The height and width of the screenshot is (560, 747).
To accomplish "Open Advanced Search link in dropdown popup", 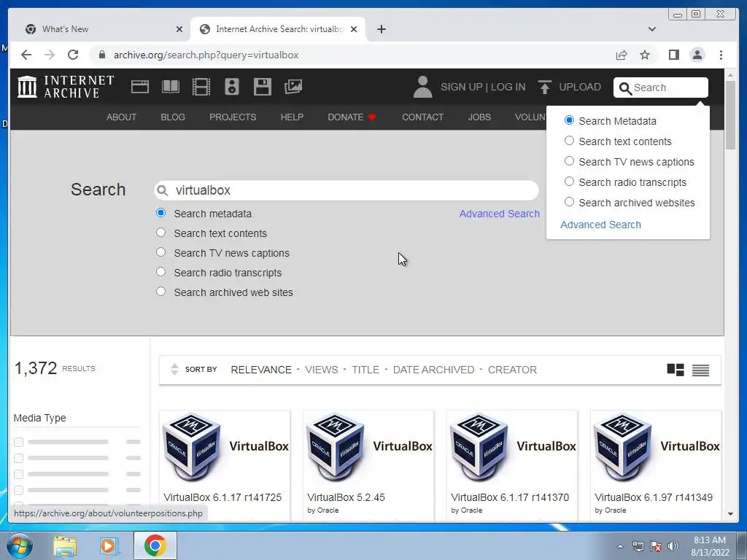I will coord(600,225).
